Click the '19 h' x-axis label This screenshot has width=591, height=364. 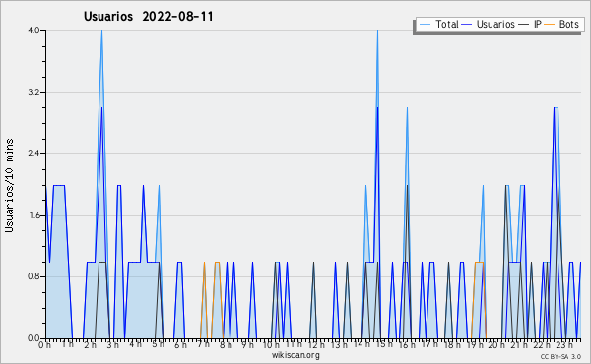pos(475,345)
